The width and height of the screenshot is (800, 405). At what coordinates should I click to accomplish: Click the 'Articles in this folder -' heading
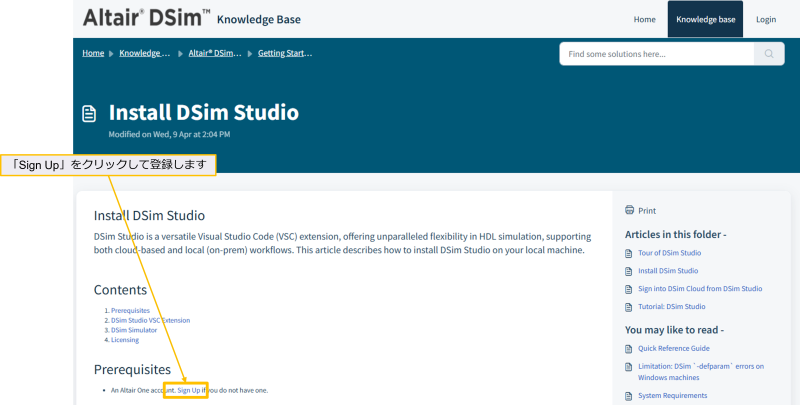point(675,235)
